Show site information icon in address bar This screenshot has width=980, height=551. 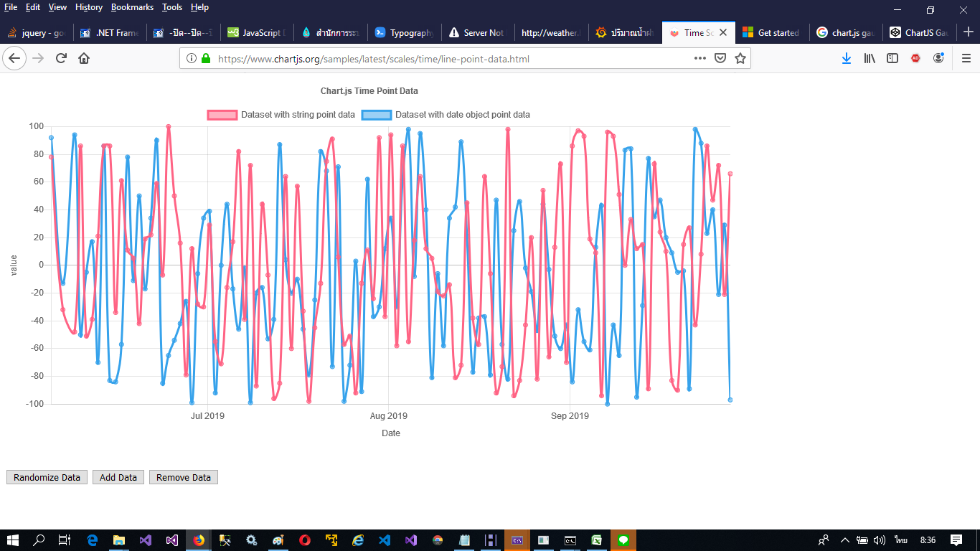pyautogui.click(x=191, y=59)
